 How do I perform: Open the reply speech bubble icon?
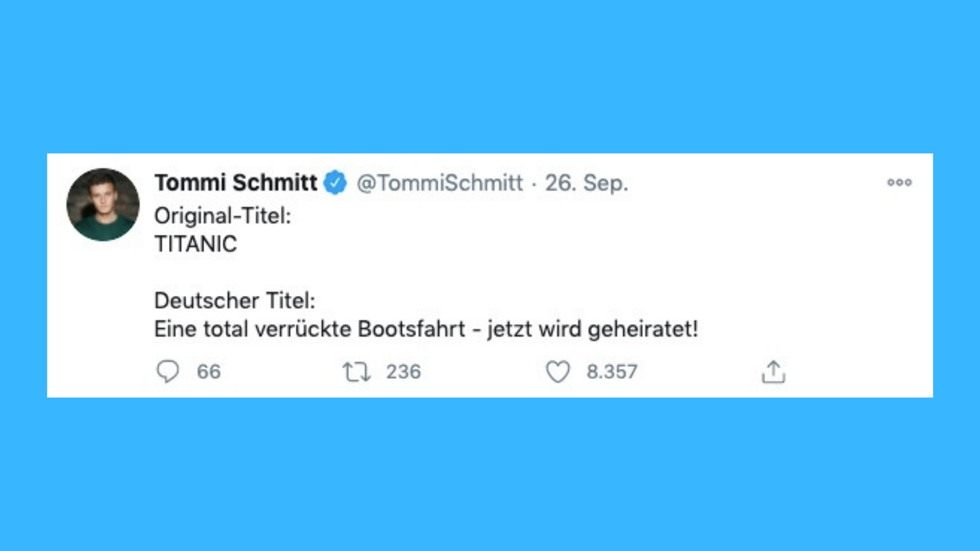167,371
